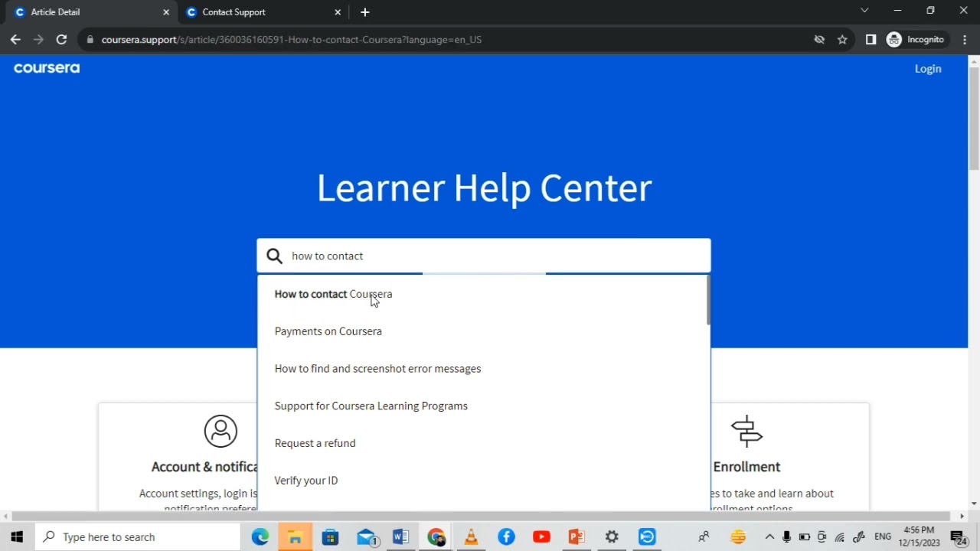Select suggestion How to contact Coursera
The height and width of the screenshot is (551, 980).
click(483, 294)
